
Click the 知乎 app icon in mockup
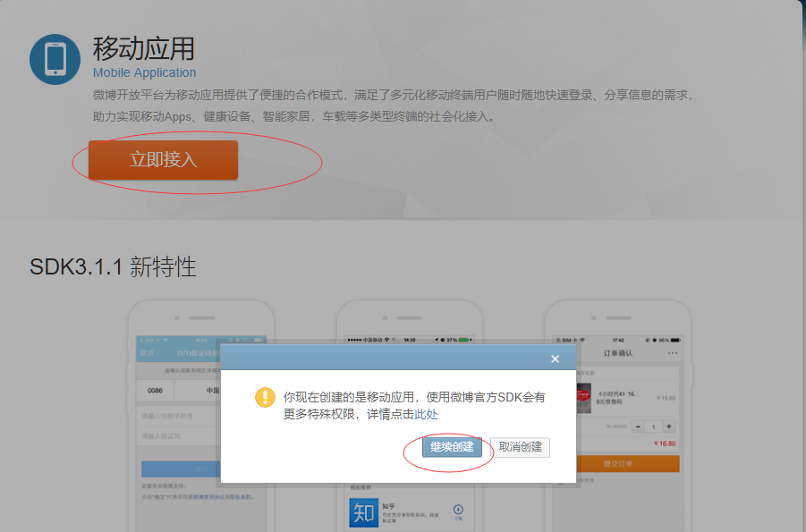tap(363, 512)
